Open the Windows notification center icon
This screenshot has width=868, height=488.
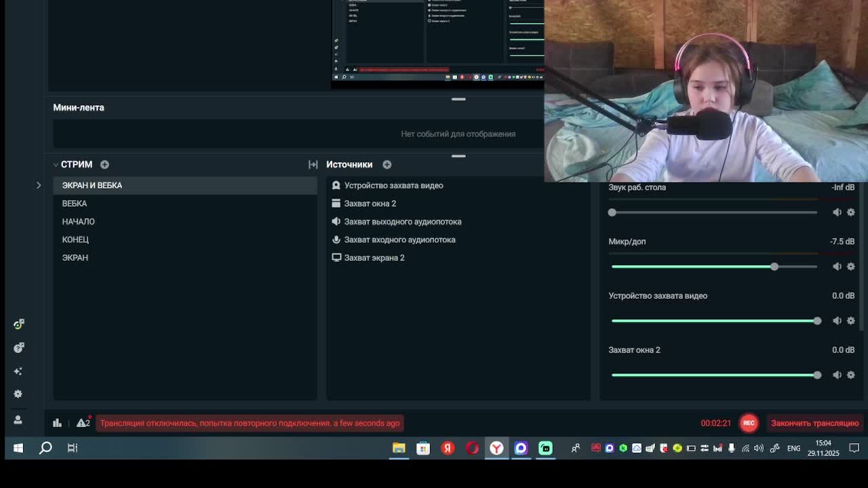click(854, 448)
